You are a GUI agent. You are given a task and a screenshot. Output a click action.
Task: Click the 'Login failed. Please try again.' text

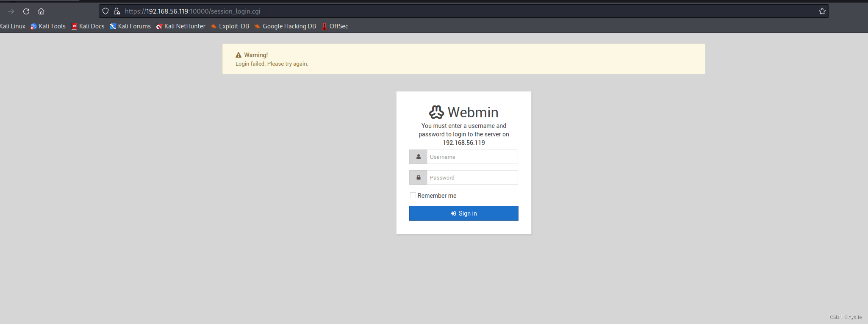point(272,64)
